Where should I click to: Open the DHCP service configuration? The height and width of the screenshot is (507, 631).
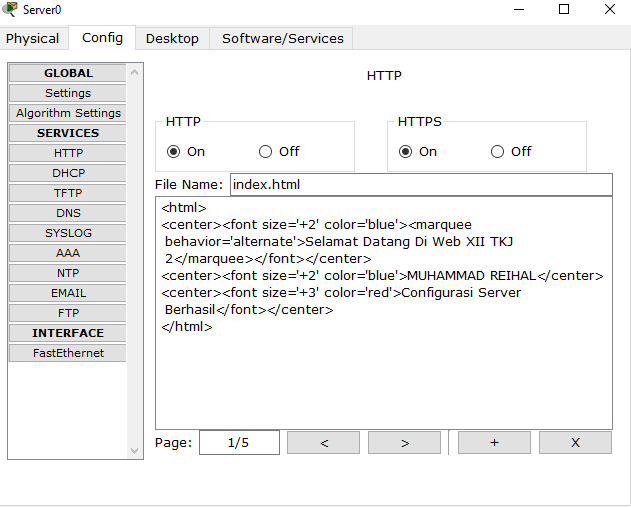pyautogui.click(x=68, y=173)
